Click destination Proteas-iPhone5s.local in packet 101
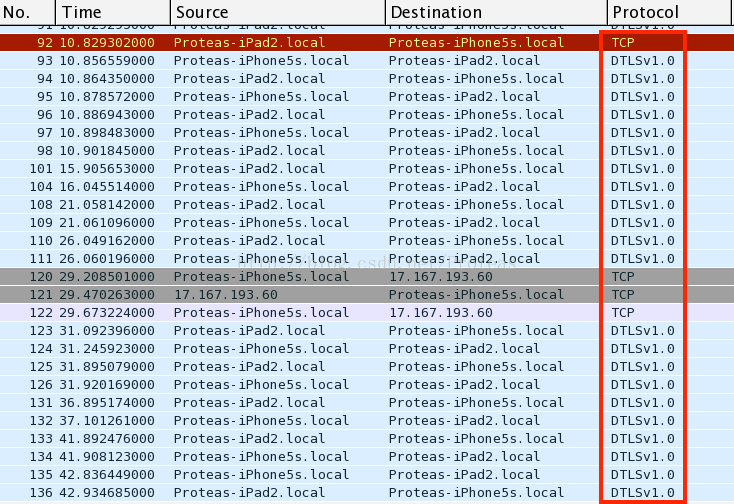This screenshot has width=734, height=504. (476, 168)
